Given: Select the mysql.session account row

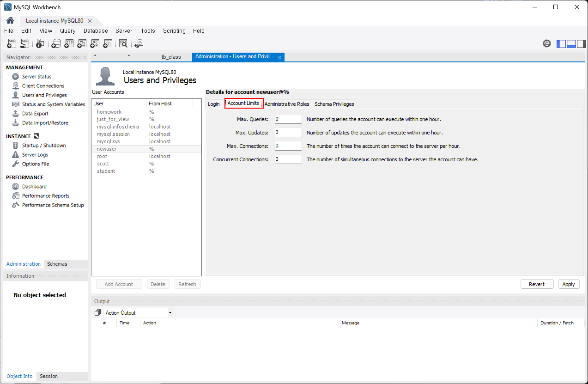Looking at the screenshot, I should 146,134.
